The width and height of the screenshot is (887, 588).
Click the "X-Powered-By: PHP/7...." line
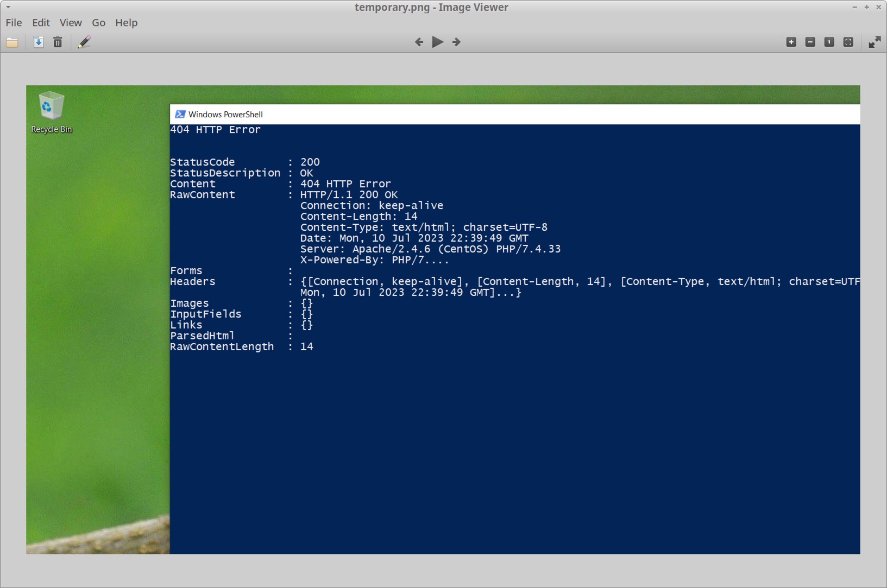375,260
